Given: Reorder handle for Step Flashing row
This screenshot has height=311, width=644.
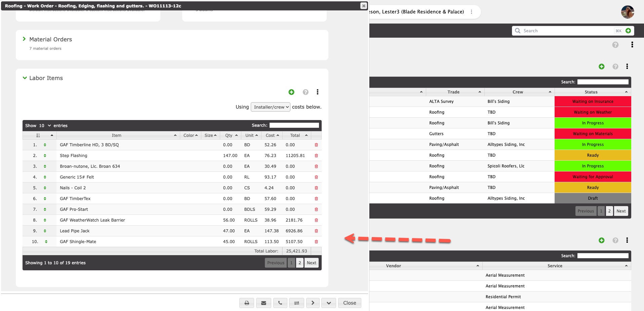Looking at the screenshot, I should [x=45, y=156].
